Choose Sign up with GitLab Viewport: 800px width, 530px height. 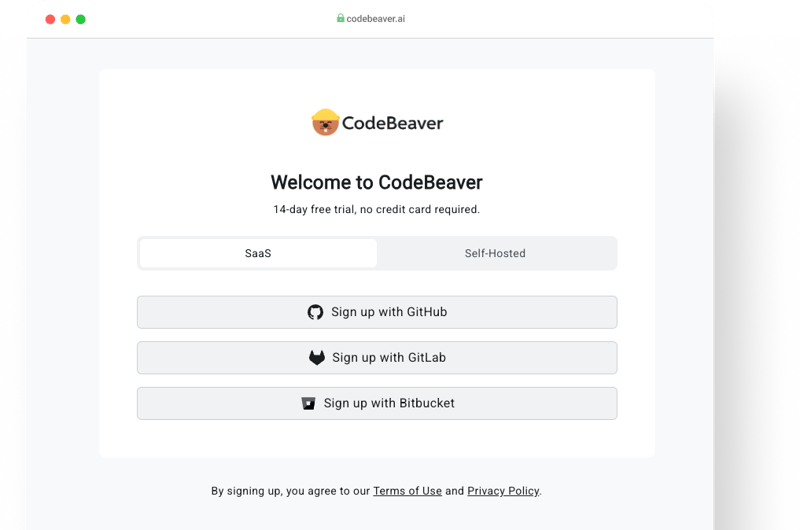[x=377, y=358]
